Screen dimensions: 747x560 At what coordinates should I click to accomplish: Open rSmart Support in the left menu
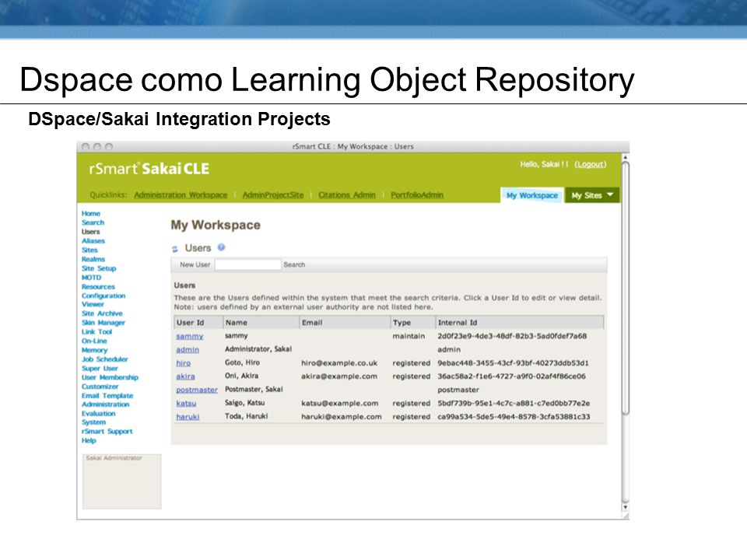[x=107, y=431]
